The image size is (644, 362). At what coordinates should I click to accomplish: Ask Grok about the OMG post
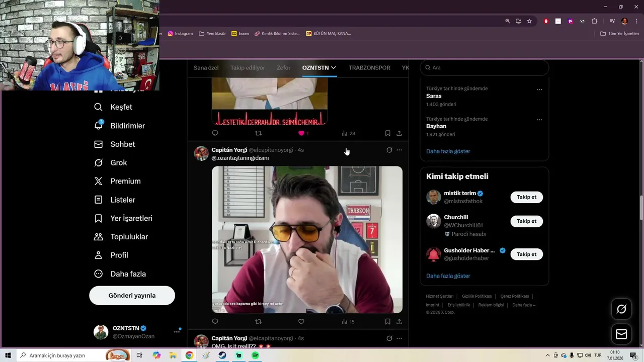pos(389,338)
